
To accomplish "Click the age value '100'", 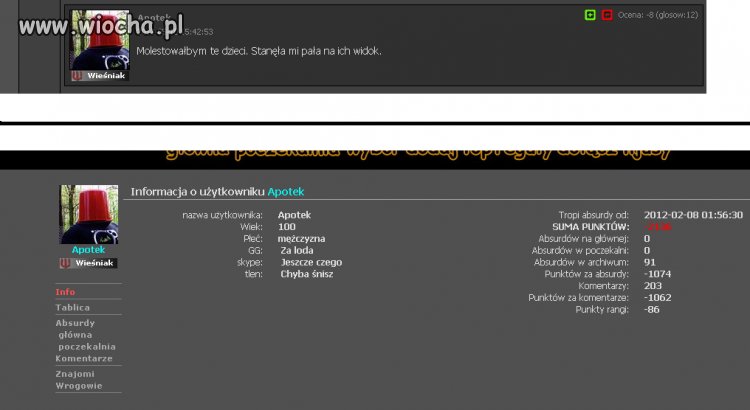I will (x=287, y=227).
